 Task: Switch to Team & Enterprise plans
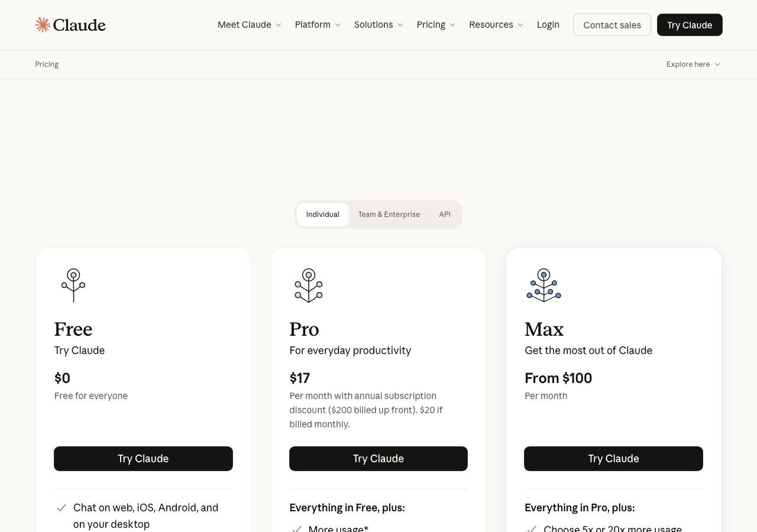(x=389, y=215)
